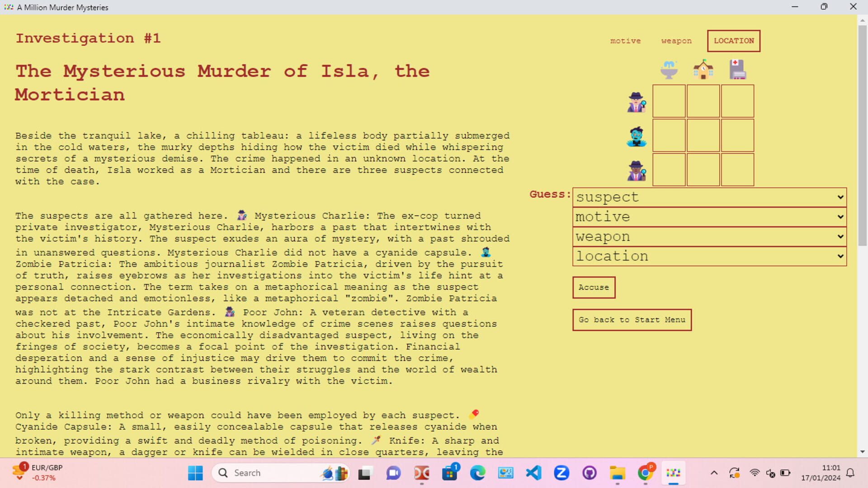Click the school location icon above the grid

703,69
